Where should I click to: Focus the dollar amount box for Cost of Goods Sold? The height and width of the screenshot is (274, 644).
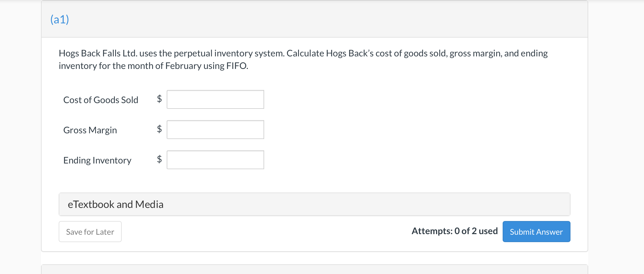215,99
